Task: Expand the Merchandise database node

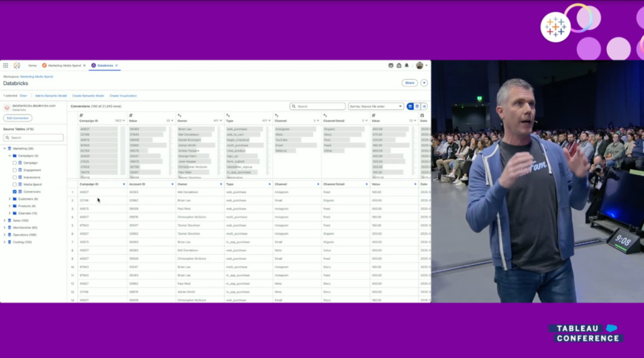Action: tap(4, 228)
